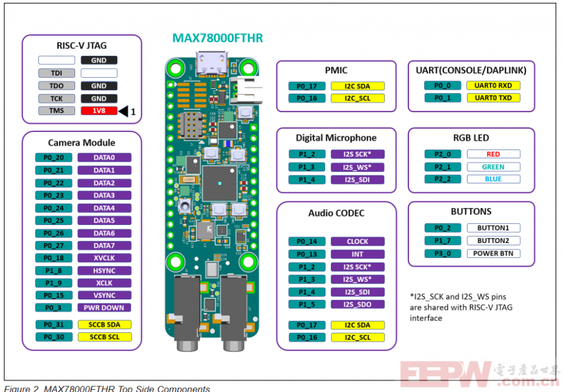
Task: Click the DATA1 signal label
Action: [x=104, y=170]
